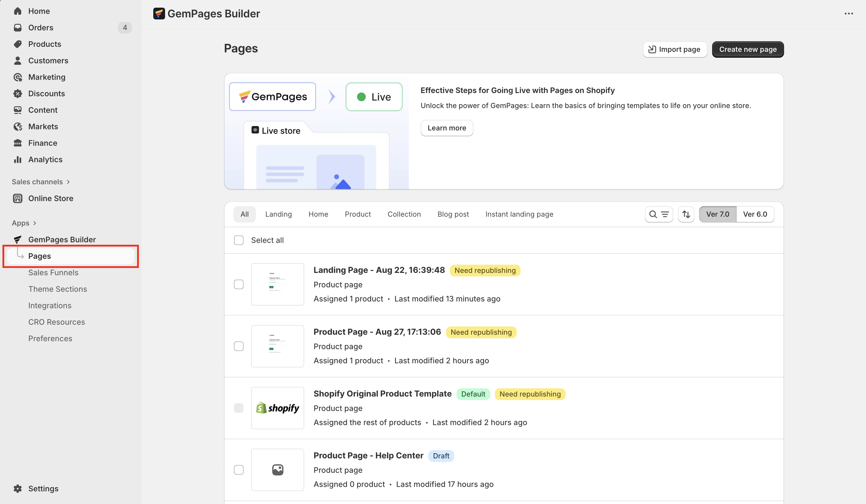Open the Blog post tab

tap(453, 214)
